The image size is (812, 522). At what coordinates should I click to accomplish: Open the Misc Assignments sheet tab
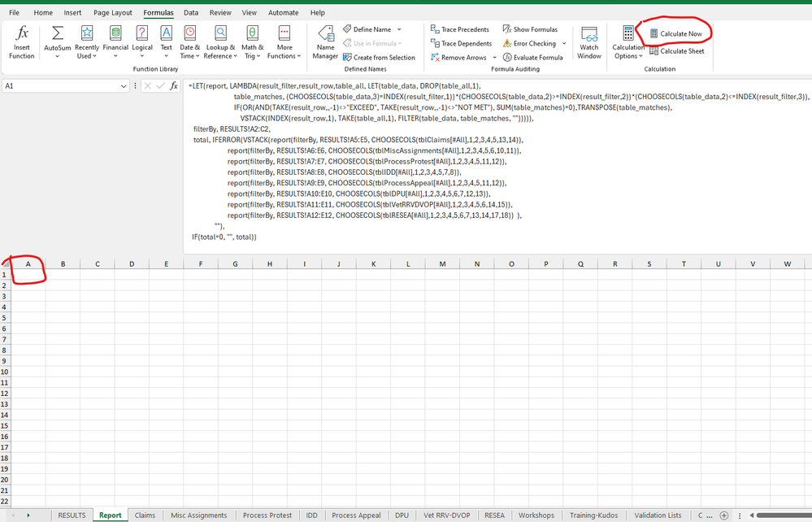[x=199, y=515]
